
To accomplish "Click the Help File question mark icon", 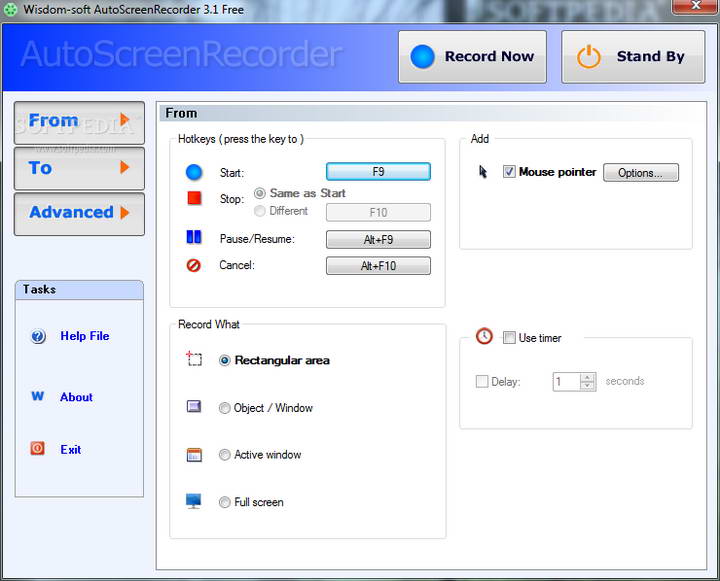I will [x=38, y=336].
